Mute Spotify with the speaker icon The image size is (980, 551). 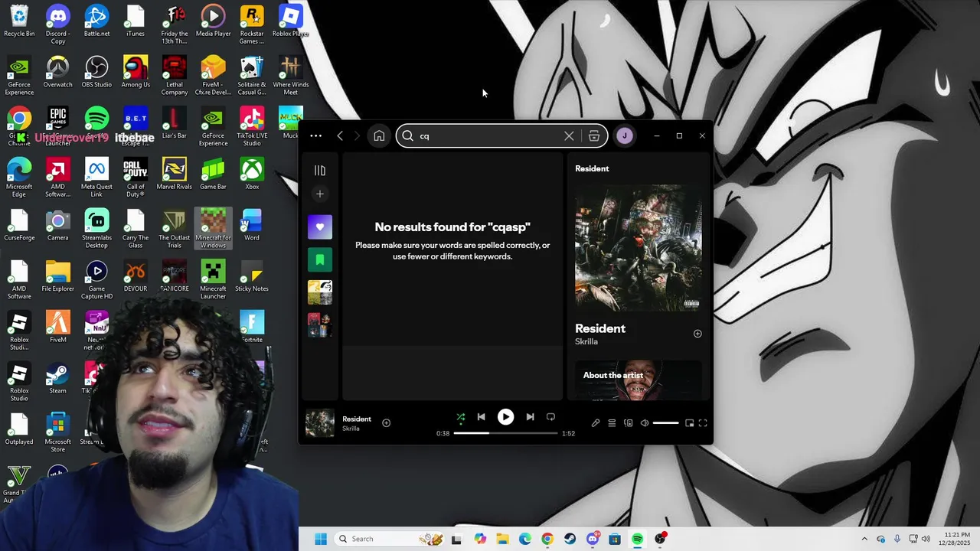tap(645, 423)
